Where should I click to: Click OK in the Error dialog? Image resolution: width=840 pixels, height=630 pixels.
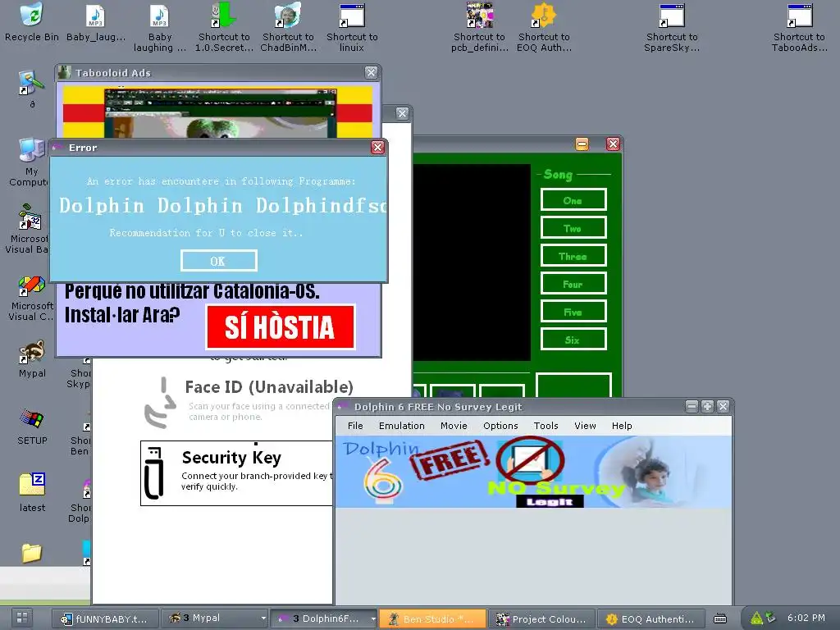tap(218, 261)
